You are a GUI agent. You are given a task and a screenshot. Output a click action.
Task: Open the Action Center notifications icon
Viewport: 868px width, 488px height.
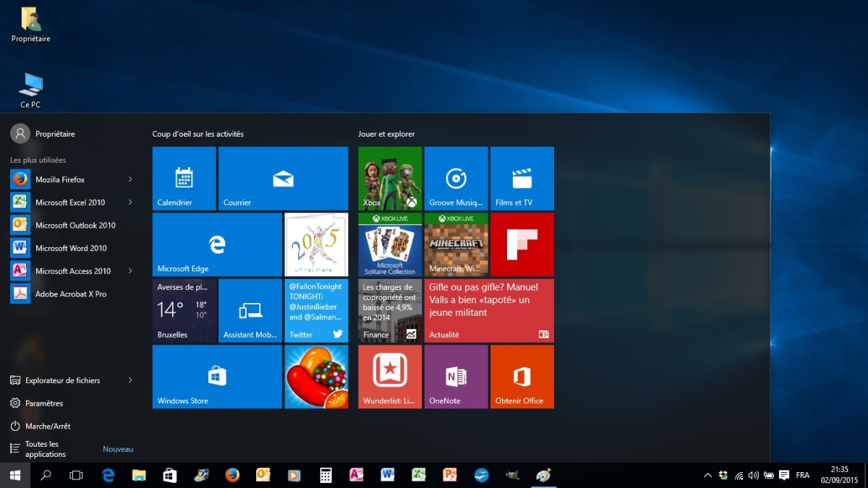point(783,475)
